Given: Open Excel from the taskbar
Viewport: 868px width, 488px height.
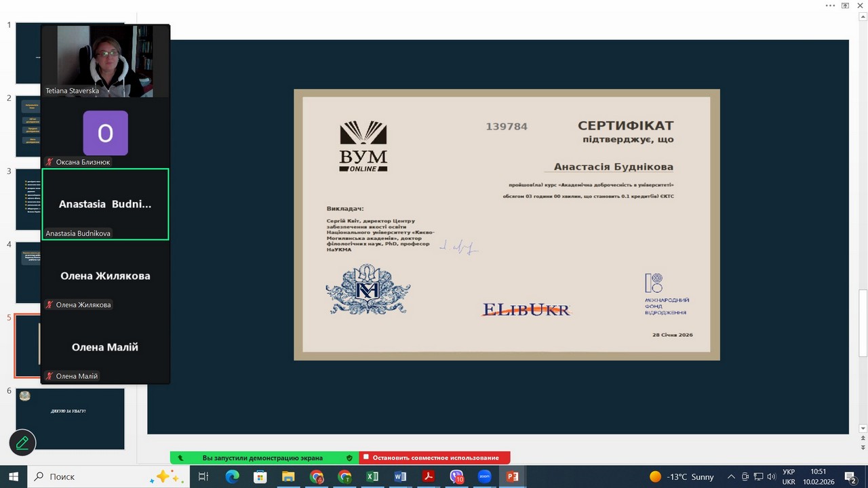Looking at the screenshot, I should [372, 476].
